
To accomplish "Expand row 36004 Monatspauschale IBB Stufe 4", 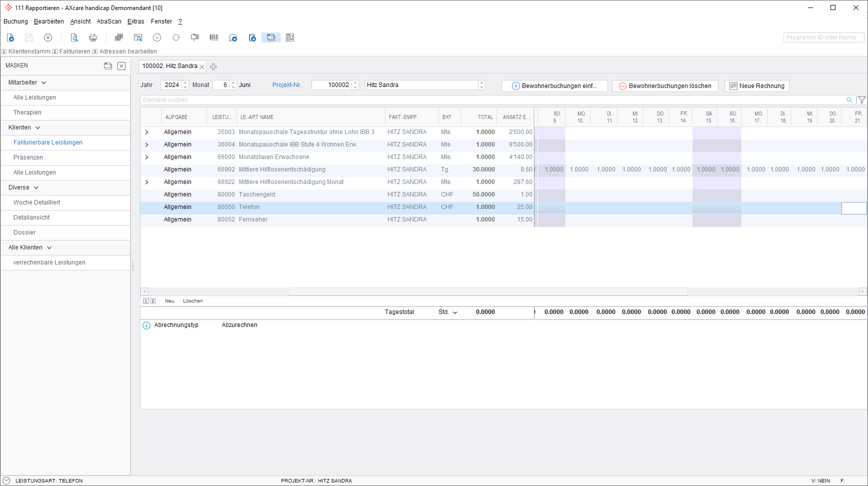I will pos(146,144).
